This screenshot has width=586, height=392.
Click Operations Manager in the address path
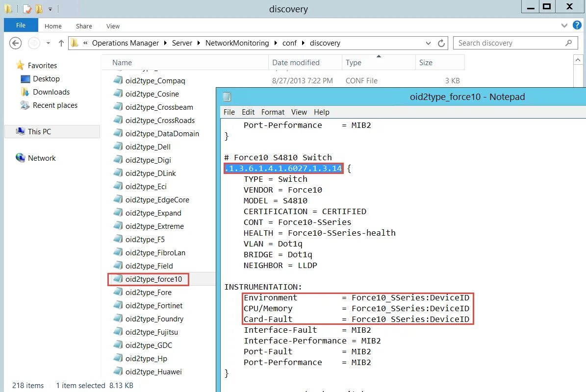pyautogui.click(x=125, y=43)
